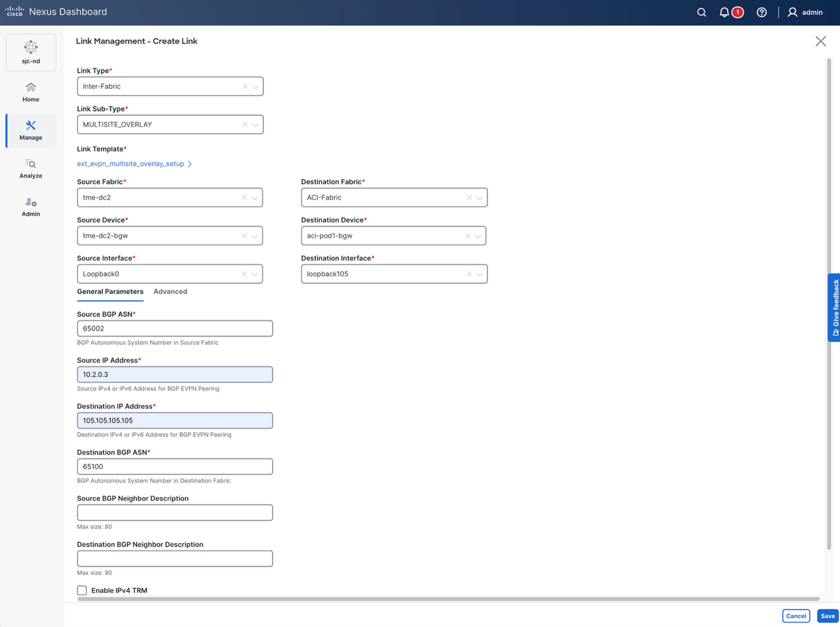Clear the Destination Interface selection
This screenshot has width=840, height=627.
[469, 274]
